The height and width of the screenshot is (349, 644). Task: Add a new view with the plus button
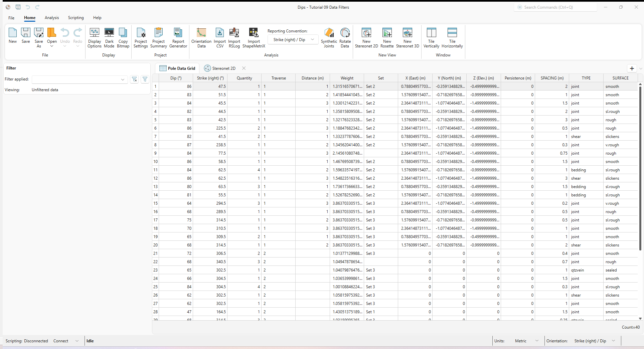click(x=632, y=68)
